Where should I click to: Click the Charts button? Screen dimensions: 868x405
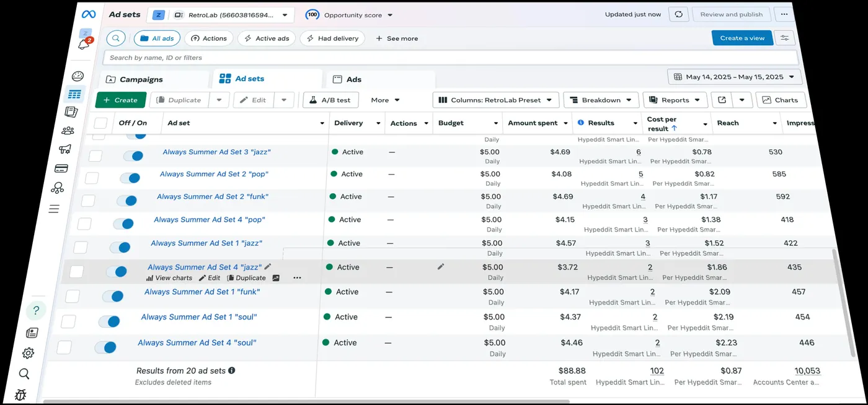781,100
